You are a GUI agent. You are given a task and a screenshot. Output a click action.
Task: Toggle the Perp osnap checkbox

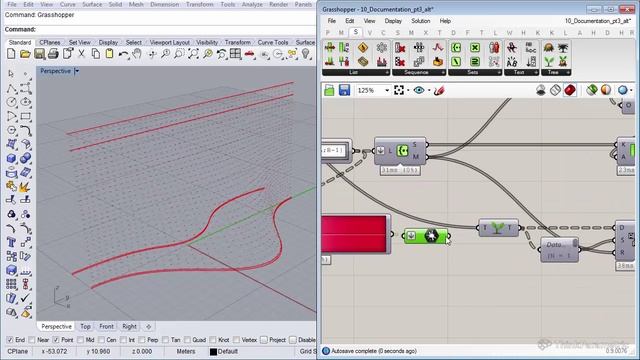pos(142,340)
